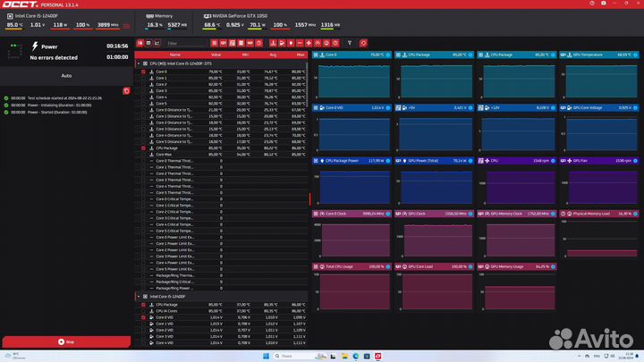Click the CPU Package Power graph header

[x=352, y=161]
